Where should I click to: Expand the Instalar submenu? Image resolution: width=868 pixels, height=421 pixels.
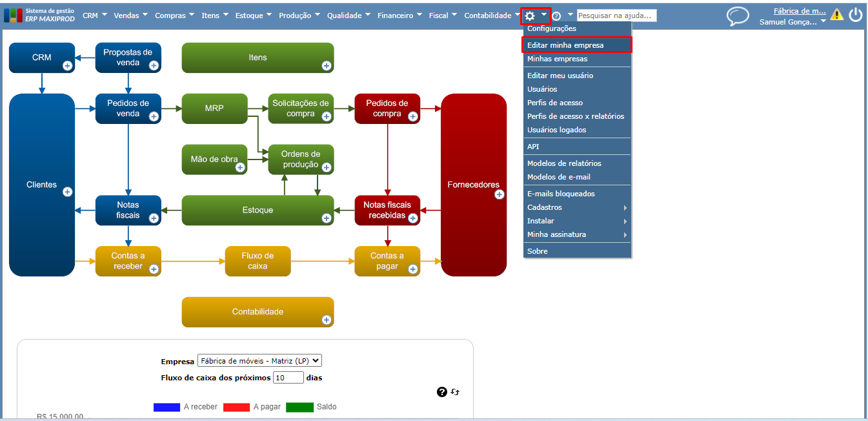pos(578,221)
